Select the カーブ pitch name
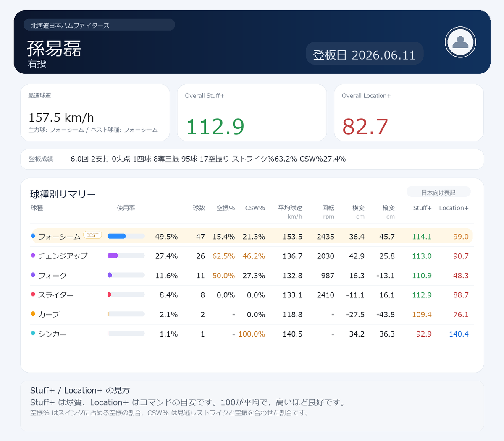Image resolution: width=504 pixels, height=441 pixels. pyautogui.click(x=49, y=314)
